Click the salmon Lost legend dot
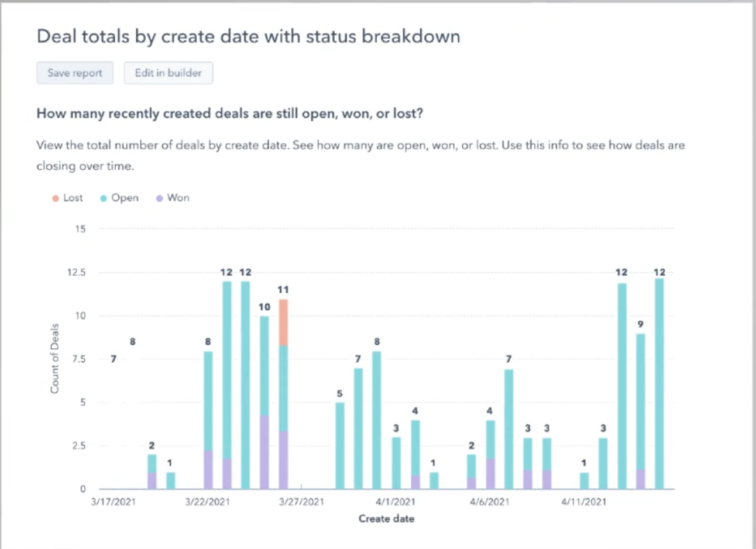This screenshot has height=549, width=756. (56, 198)
